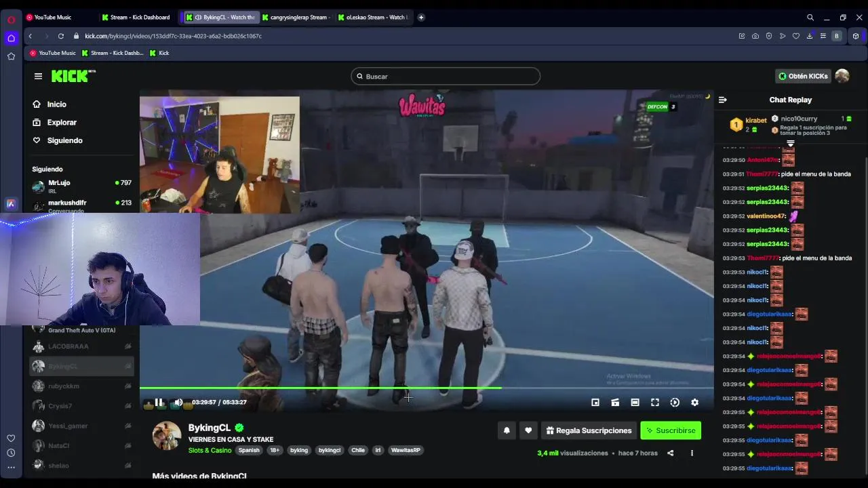
Task: Click the browser address bar URL
Action: (173, 36)
